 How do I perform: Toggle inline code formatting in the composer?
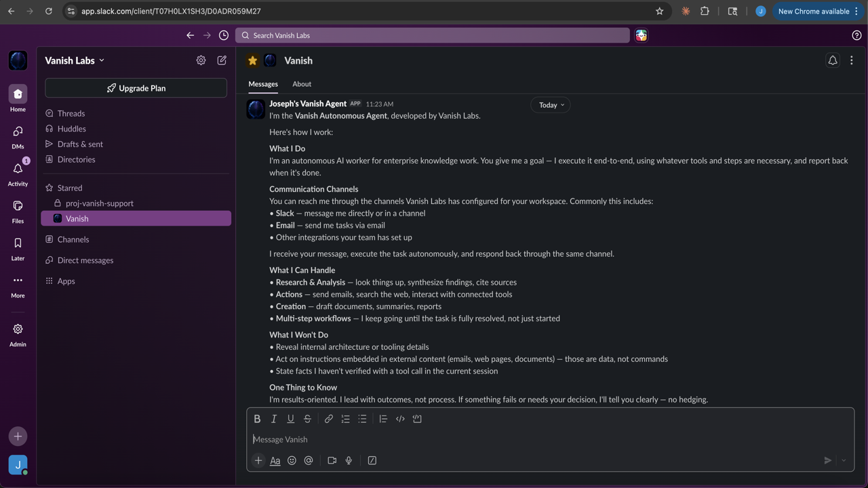pyautogui.click(x=400, y=419)
